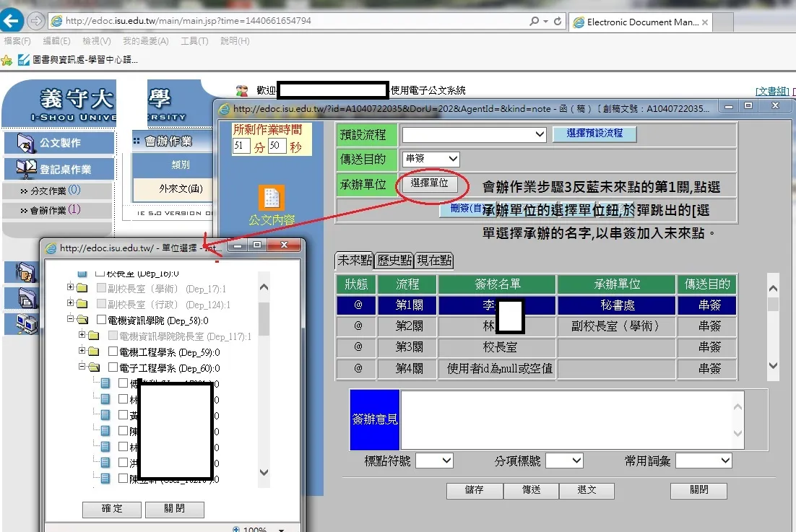The height and width of the screenshot is (532, 796).
Task: Click the browser forward arrow
Action: tap(35, 21)
